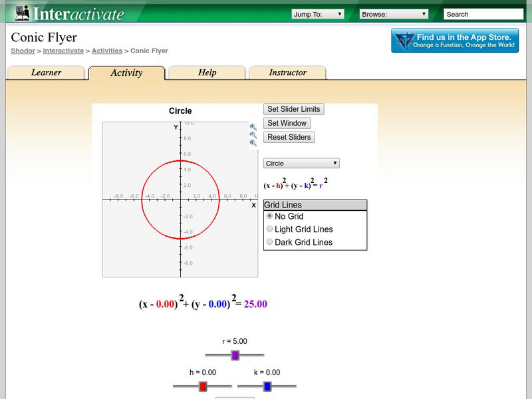532x399 pixels.
Task: Switch to the Learner tab
Action: coord(46,73)
